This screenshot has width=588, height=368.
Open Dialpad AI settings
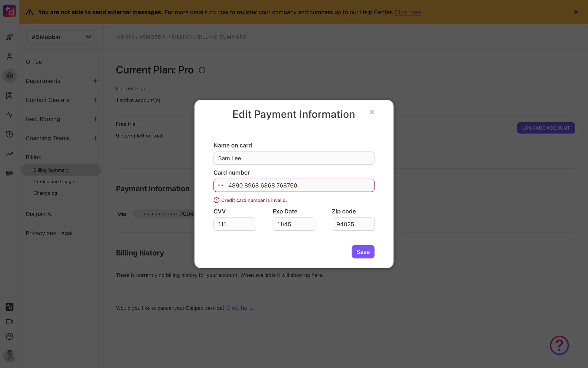point(39,214)
